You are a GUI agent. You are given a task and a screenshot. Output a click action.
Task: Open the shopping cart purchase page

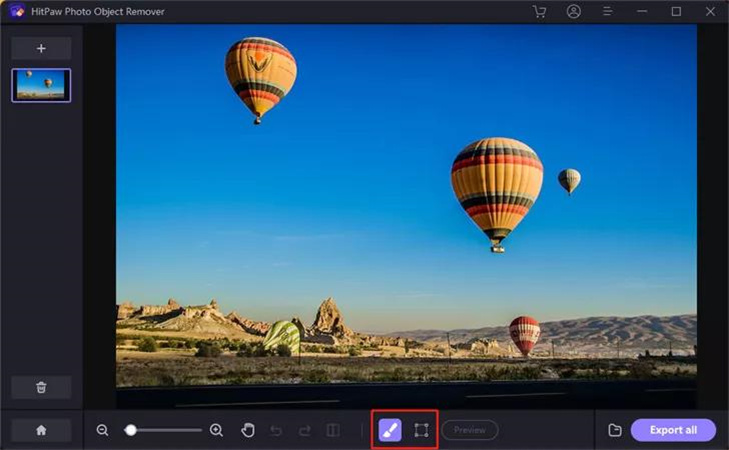click(540, 12)
